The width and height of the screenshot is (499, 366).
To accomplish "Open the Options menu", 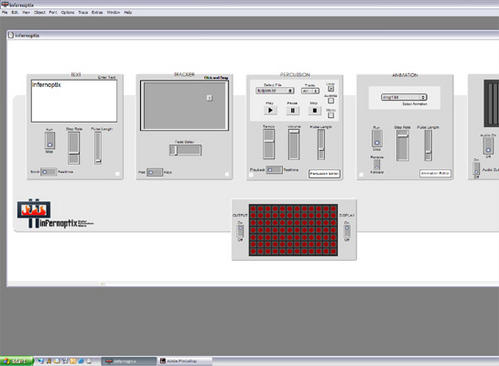I will point(68,12).
